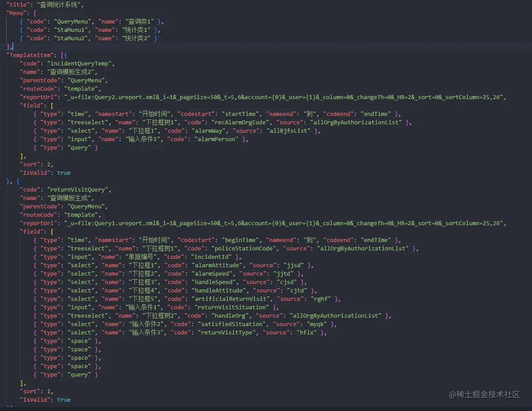
Task: Click the "TemplateItem" key
Action: tap(30, 55)
